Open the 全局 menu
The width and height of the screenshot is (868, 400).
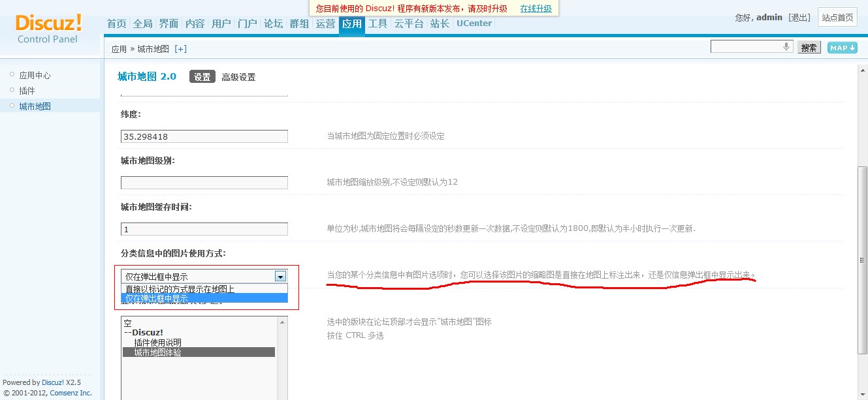point(143,23)
